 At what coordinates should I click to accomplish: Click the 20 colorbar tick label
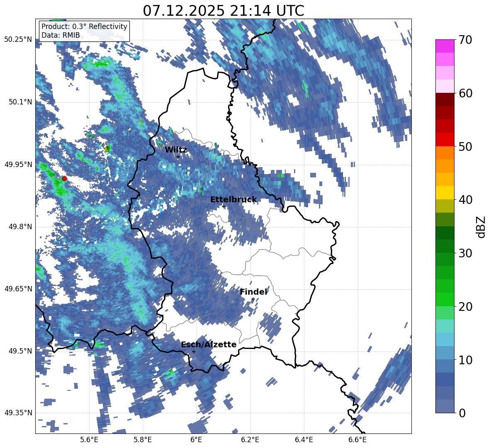[465, 306]
